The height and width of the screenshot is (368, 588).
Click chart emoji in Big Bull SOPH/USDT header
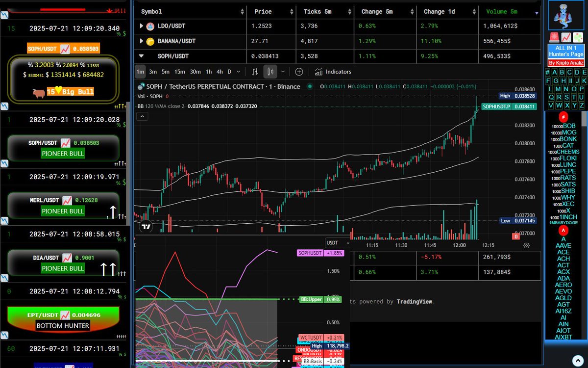[x=65, y=49]
